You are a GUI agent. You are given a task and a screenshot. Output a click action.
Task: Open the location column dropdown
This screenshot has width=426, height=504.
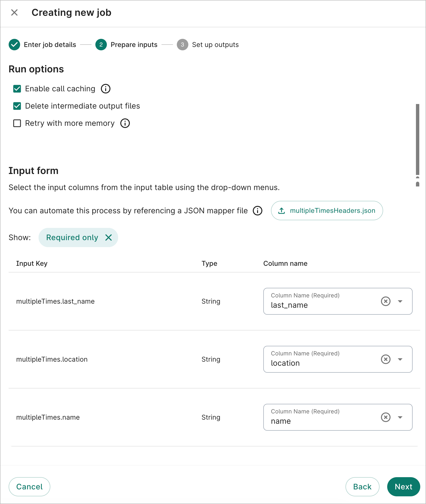(x=400, y=359)
